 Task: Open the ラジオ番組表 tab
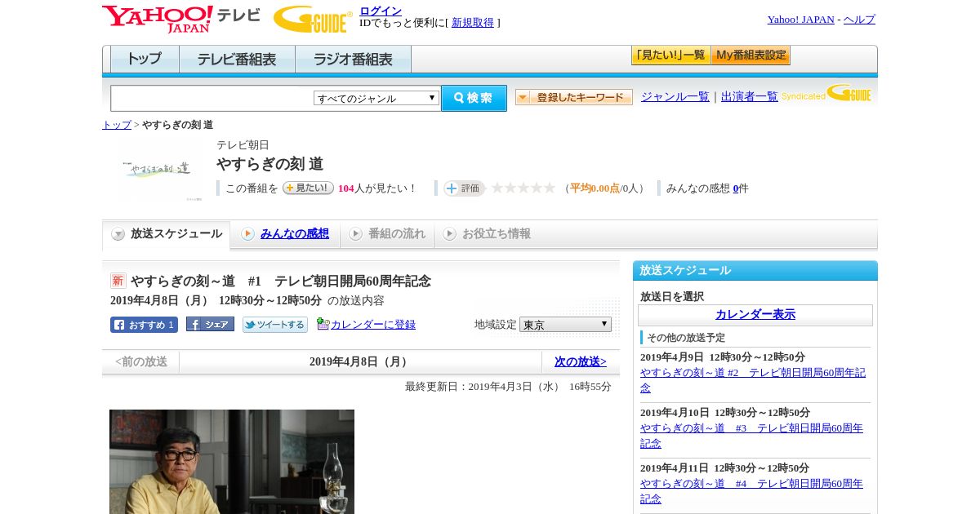pos(353,60)
